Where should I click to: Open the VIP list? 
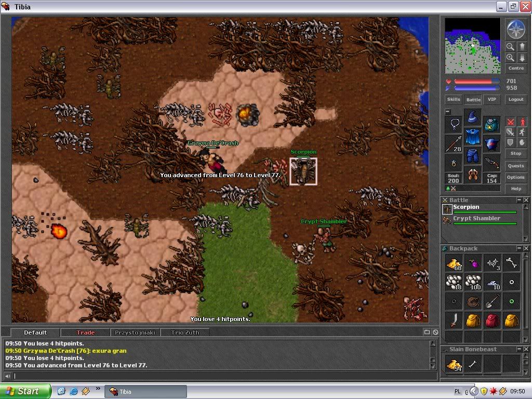tap(492, 99)
